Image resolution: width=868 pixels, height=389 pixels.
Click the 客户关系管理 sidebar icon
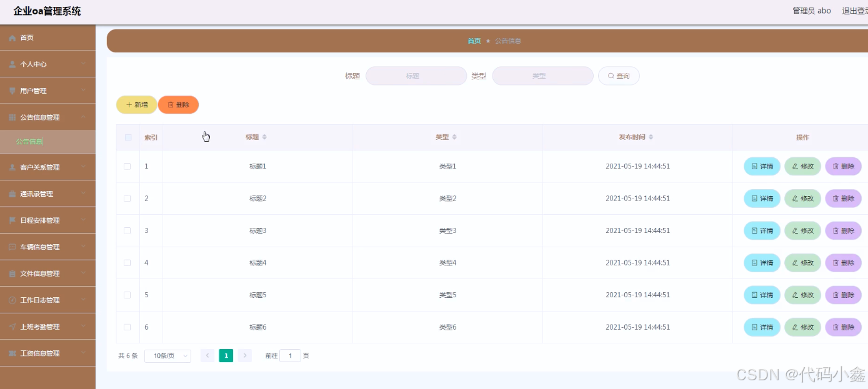click(12, 167)
